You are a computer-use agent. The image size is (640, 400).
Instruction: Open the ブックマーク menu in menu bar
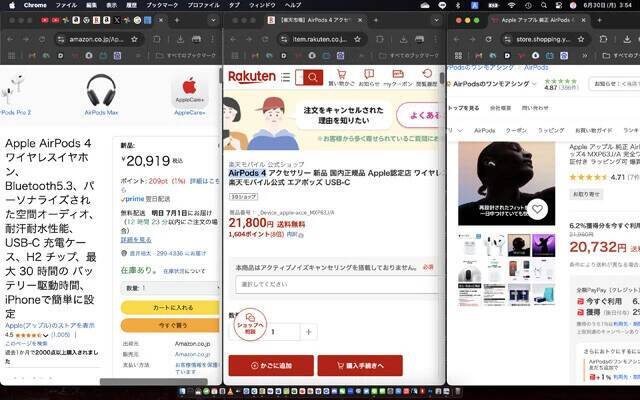coord(162,5)
